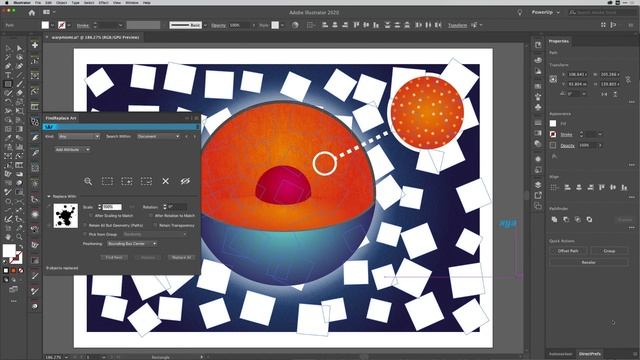Collapse the Replace With section
Viewport: 640px width, 360px height.
(49, 197)
